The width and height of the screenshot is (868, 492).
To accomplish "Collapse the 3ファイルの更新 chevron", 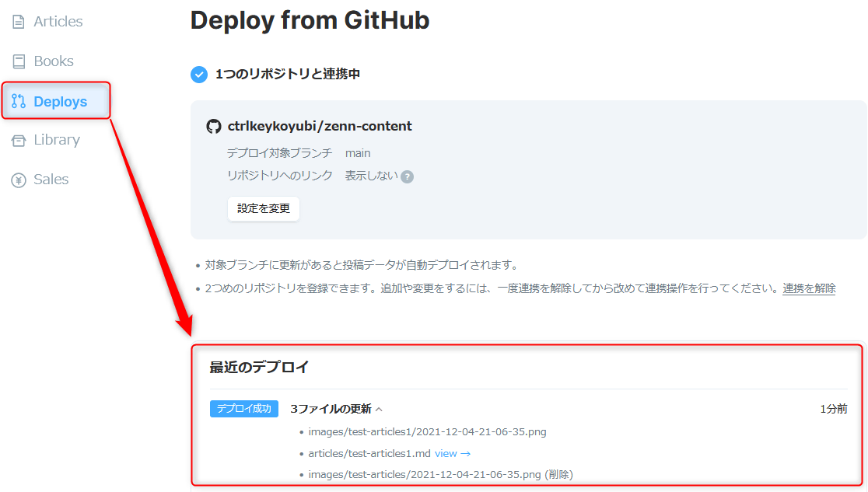I will coord(380,410).
